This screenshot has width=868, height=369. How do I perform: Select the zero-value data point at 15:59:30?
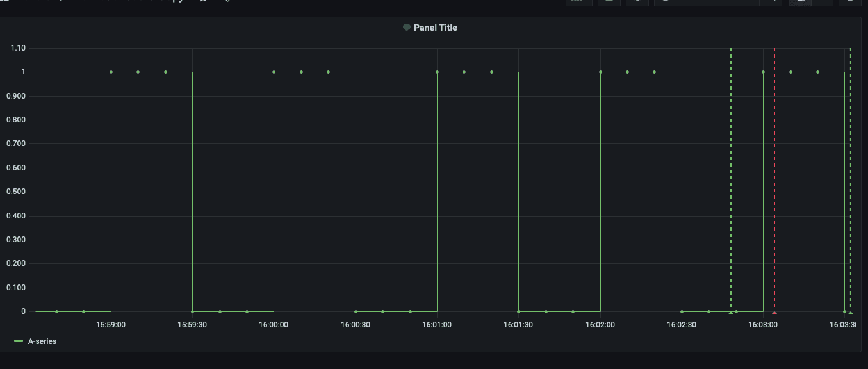pos(192,312)
